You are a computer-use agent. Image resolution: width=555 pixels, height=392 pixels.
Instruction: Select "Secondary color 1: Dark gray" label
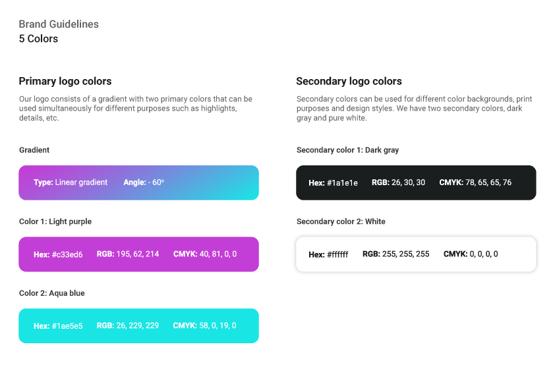click(347, 150)
